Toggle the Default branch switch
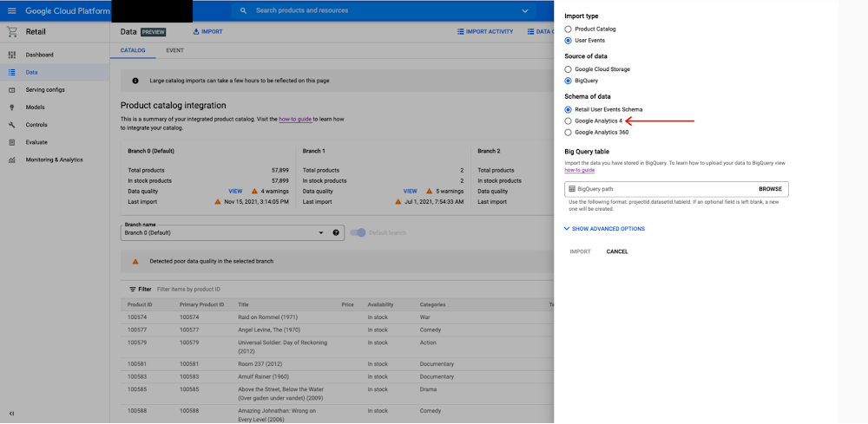 358,232
